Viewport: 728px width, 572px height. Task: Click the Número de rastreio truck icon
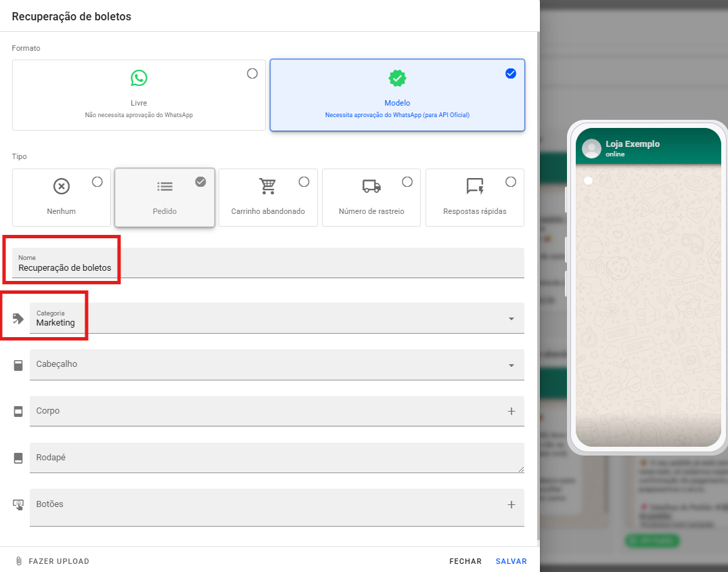coord(371,186)
